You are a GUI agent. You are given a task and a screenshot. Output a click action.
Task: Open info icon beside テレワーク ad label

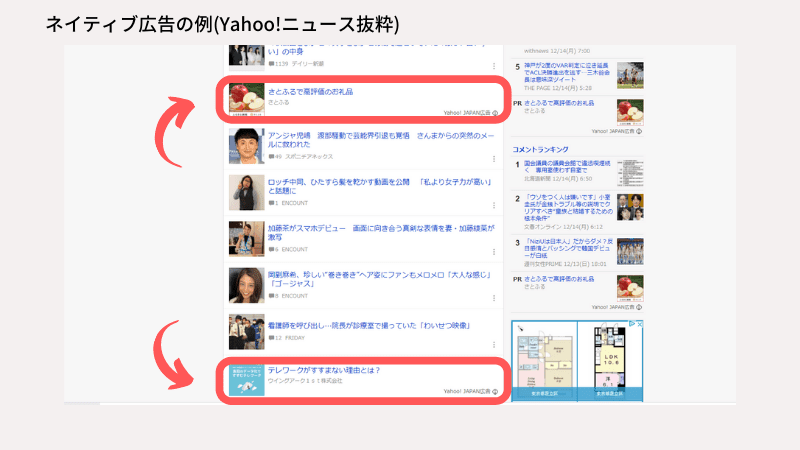click(x=495, y=392)
